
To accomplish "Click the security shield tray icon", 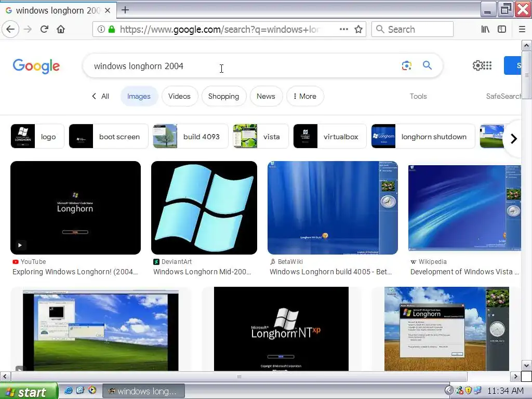I will coord(469,391).
